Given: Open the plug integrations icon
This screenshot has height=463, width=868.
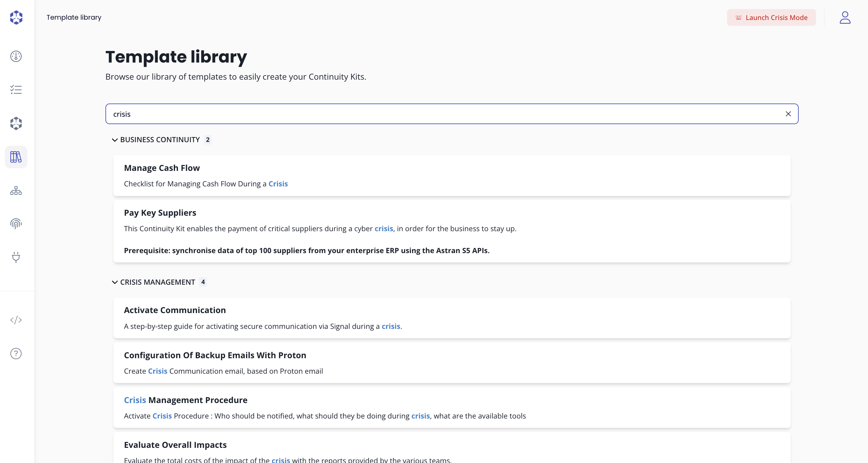Looking at the screenshot, I should point(16,257).
